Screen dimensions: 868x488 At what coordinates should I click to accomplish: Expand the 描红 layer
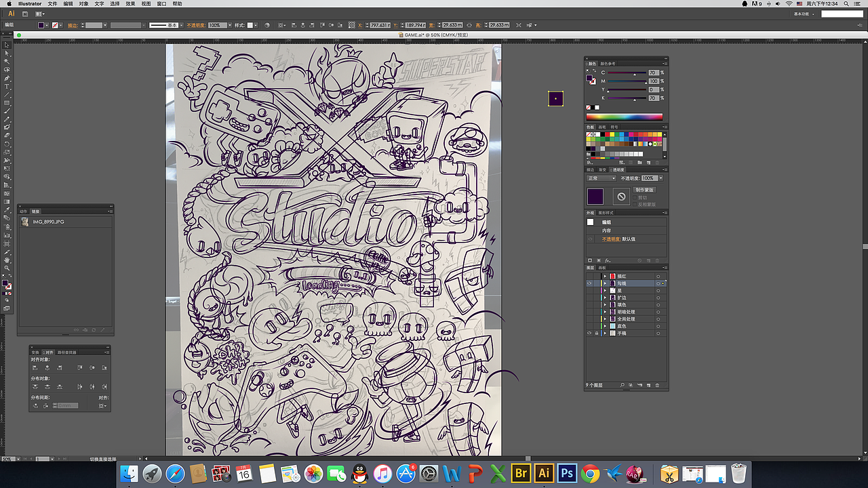click(x=605, y=276)
